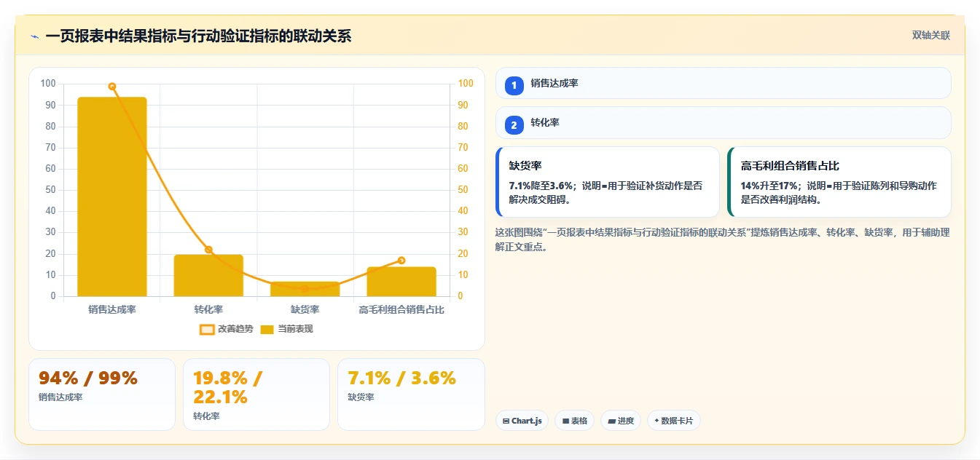
Task: Click the 当前表现 yellow legend swatch
Action: 267,329
